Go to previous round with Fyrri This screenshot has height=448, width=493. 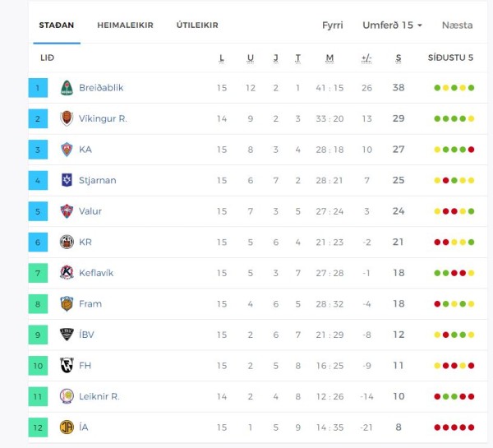point(332,25)
